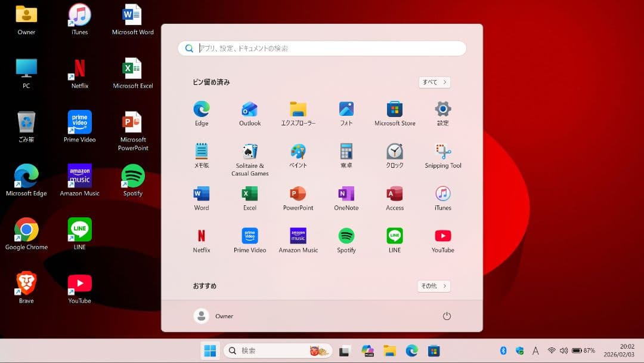Screen dimensions: 644x363
Task: Launch Brave browser from the desktop
Action: tap(26, 282)
